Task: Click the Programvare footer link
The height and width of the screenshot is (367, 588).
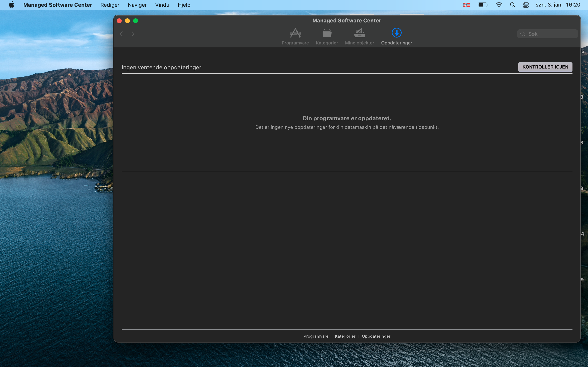Action: [316, 336]
